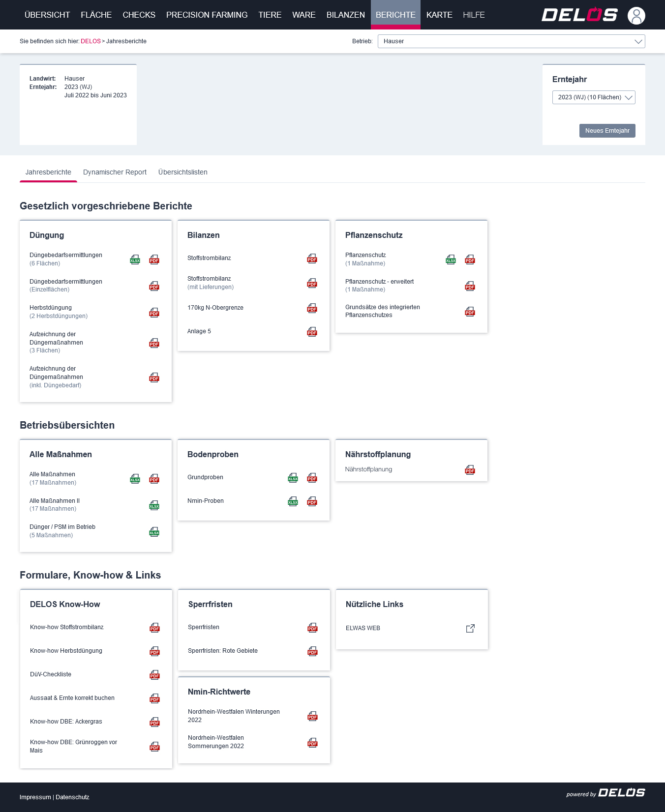Open Sperrfristen: Rote Gebiete PDF
The height and width of the screenshot is (812, 665).
(313, 651)
